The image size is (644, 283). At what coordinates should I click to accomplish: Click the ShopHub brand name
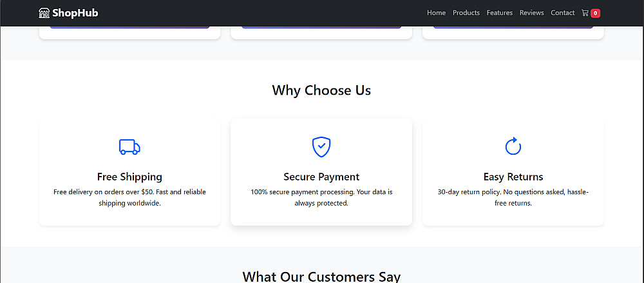[75, 13]
